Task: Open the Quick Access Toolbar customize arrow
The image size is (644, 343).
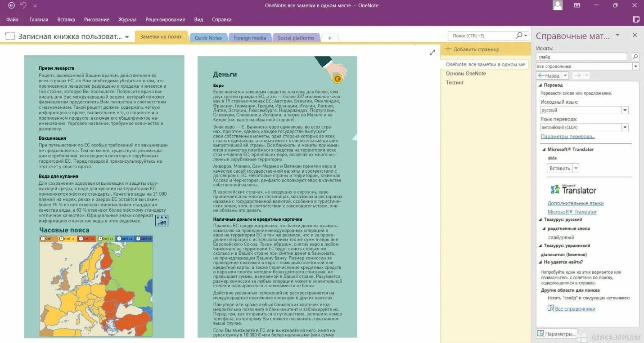Action: pos(36,6)
